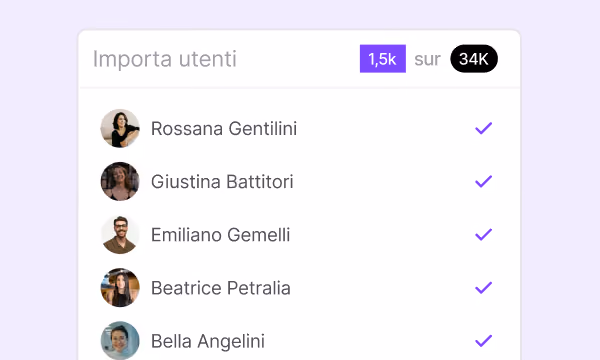Open Bella Angelini's avatar photo

point(120,340)
